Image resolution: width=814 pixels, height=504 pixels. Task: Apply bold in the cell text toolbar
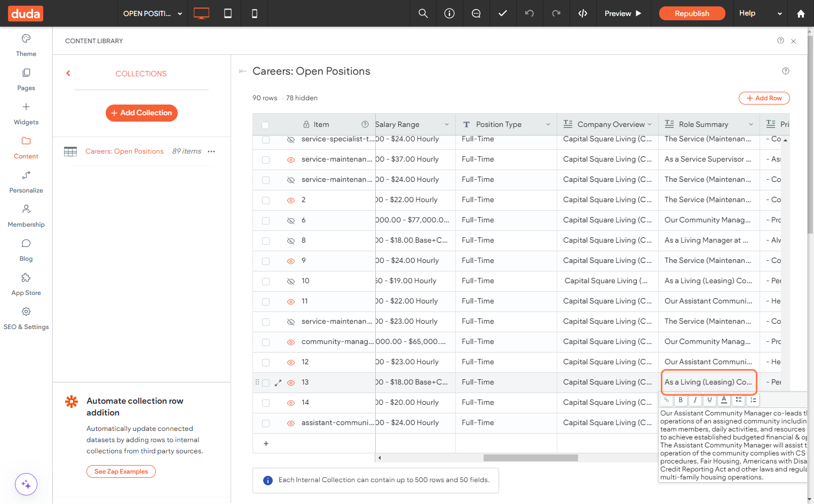point(681,400)
